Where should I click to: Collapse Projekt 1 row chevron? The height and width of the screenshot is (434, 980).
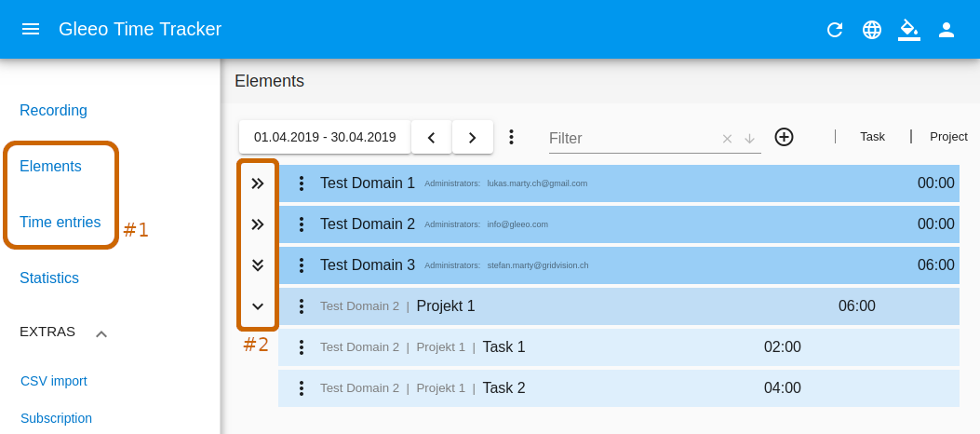pos(258,306)
